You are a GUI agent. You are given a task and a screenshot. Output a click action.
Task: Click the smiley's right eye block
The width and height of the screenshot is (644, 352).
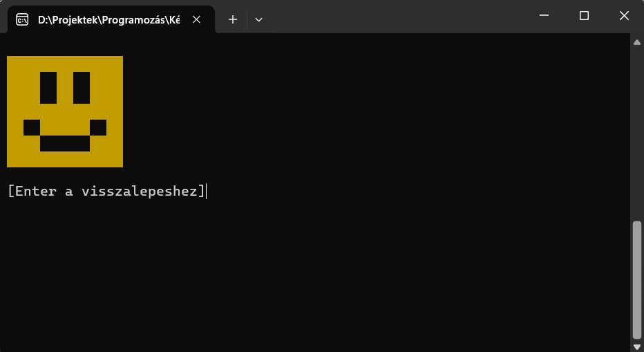pos(82,88)
